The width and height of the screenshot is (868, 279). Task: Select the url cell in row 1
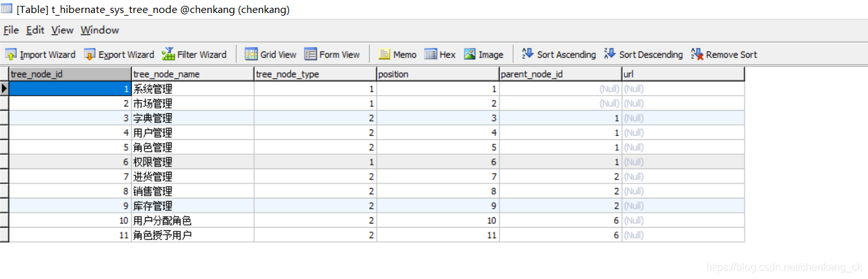point(683,89)
